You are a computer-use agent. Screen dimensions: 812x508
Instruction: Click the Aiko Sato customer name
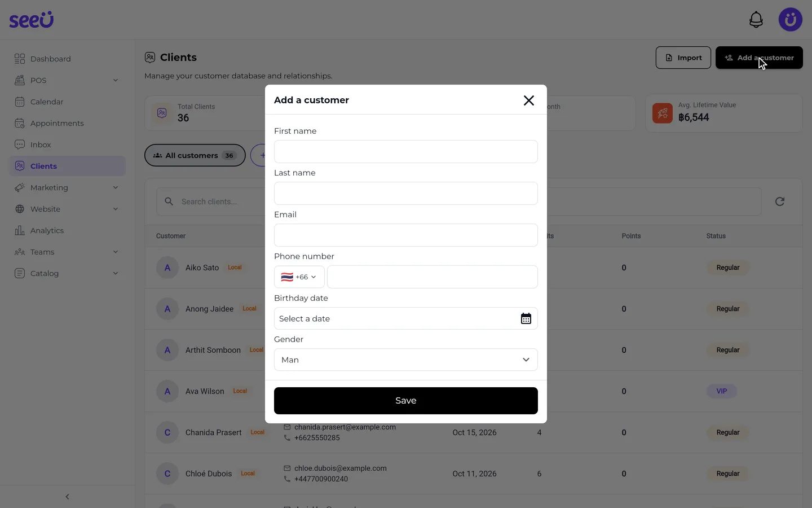[x=202, y=268]
